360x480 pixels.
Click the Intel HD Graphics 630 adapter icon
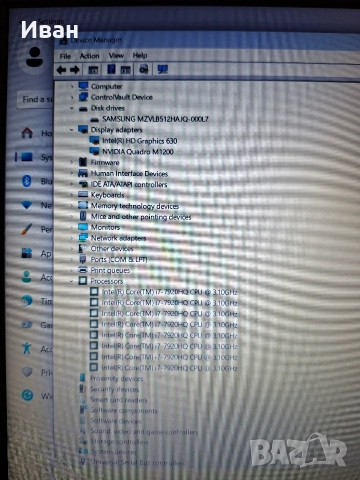coord(95,141)
